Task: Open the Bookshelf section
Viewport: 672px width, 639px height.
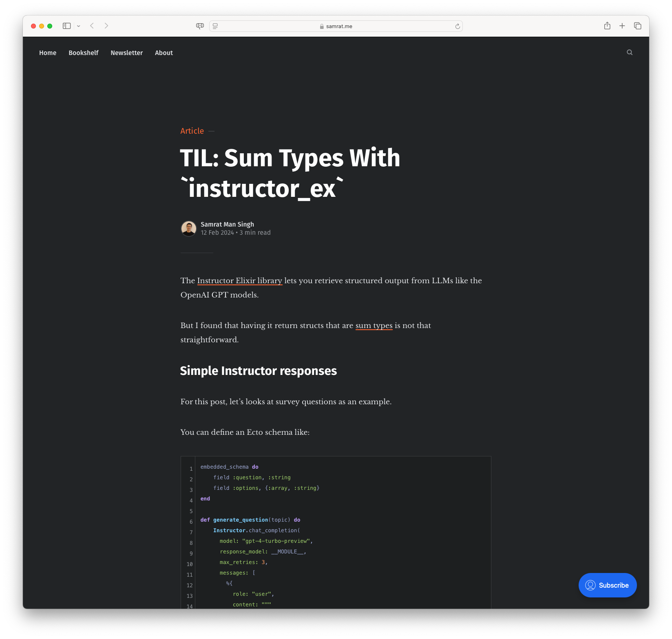Action: tap(83, 53)
